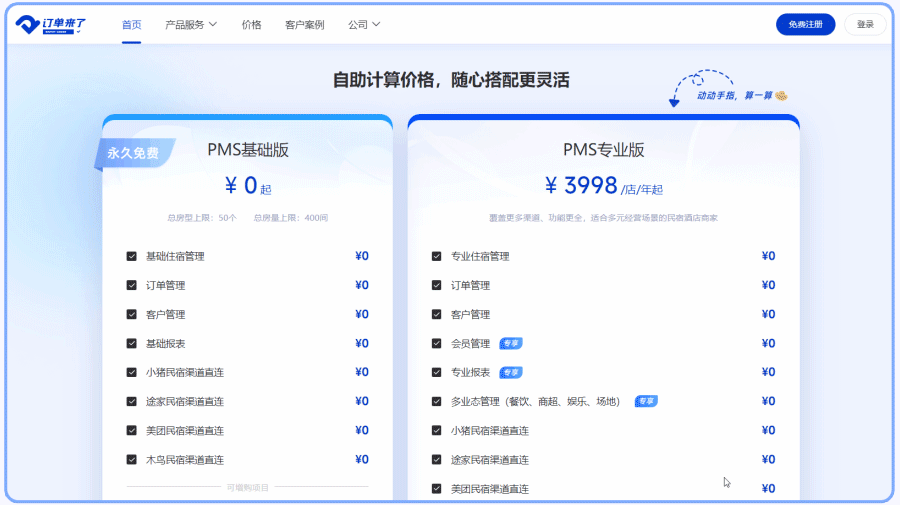Toggle 美团民宿渠道直连 checkbox in PMS专业版
Image resolution: width=900 pixels, height=505 pixels.
(436, 489)
